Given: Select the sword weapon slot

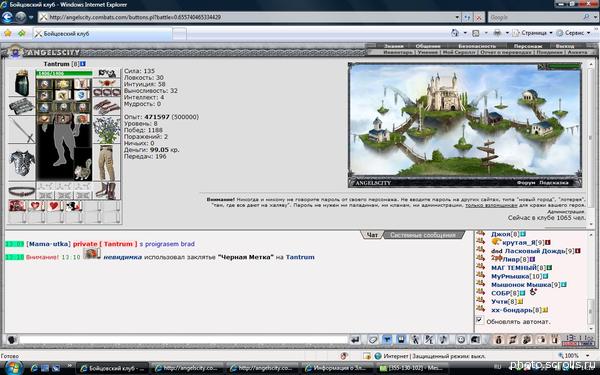Looking at the screenshot, I should [22, 130].
